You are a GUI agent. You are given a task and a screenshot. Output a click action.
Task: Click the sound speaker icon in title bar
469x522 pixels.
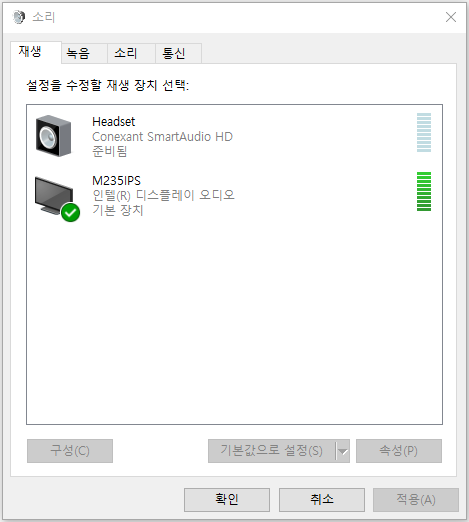click(x=19, y=17)
